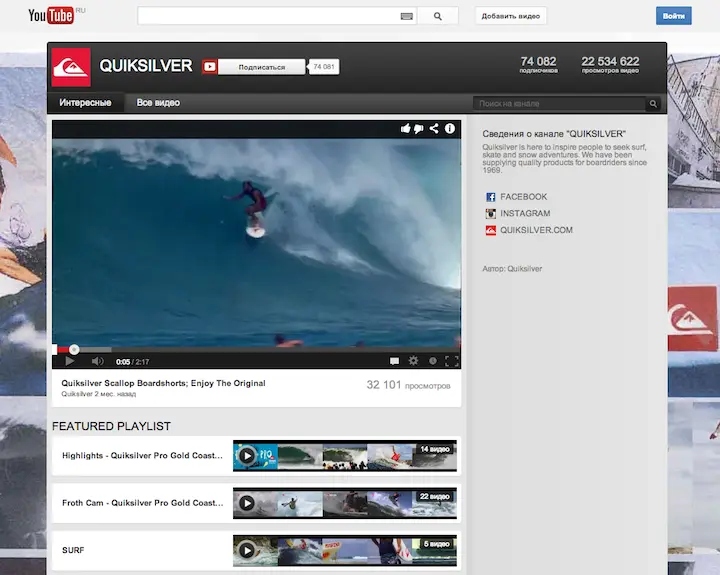Open the YouTube home logo
Image resolution: width=720 pixels, height=575 pixels.
(x=51, y=16)
